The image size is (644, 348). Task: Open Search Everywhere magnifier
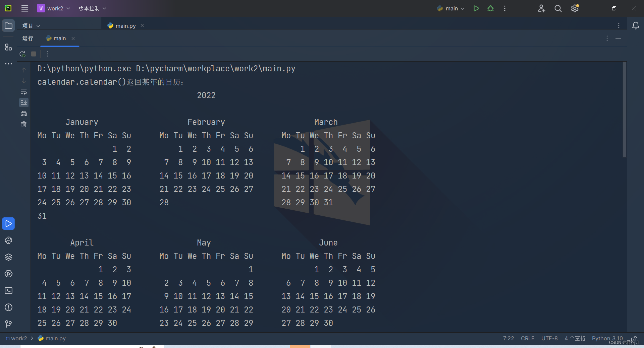(x=558, y=8)
